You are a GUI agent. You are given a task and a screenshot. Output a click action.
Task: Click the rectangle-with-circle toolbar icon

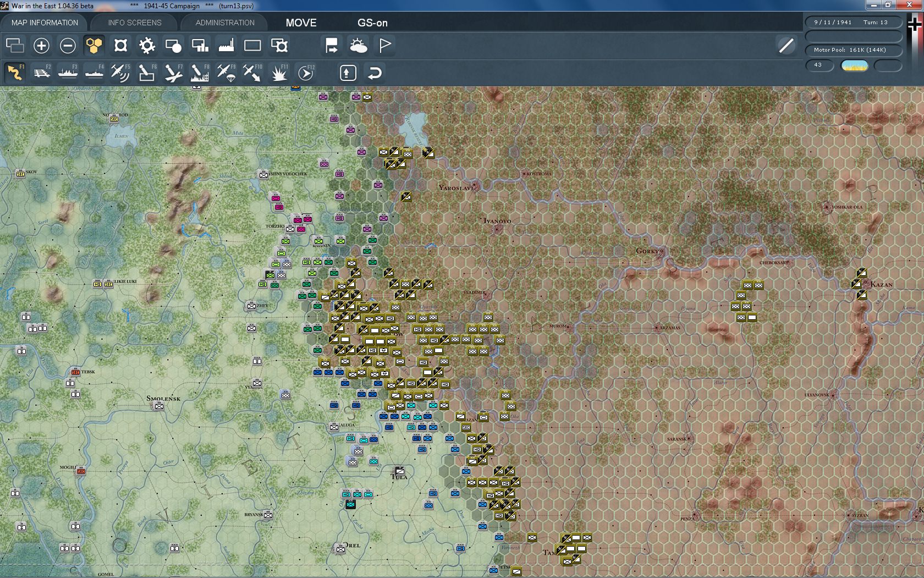(x=173, y=45)
